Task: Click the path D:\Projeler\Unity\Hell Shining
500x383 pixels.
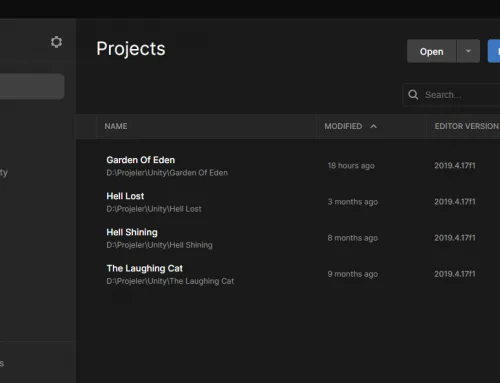Action: [x=159, y=245]
